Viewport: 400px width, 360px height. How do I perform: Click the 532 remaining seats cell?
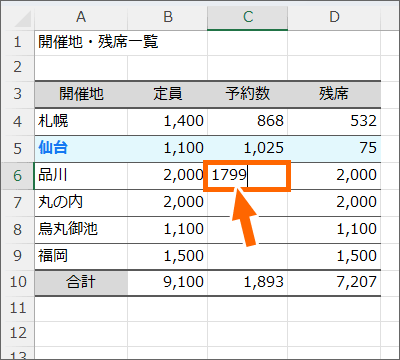tap(334, 122)
